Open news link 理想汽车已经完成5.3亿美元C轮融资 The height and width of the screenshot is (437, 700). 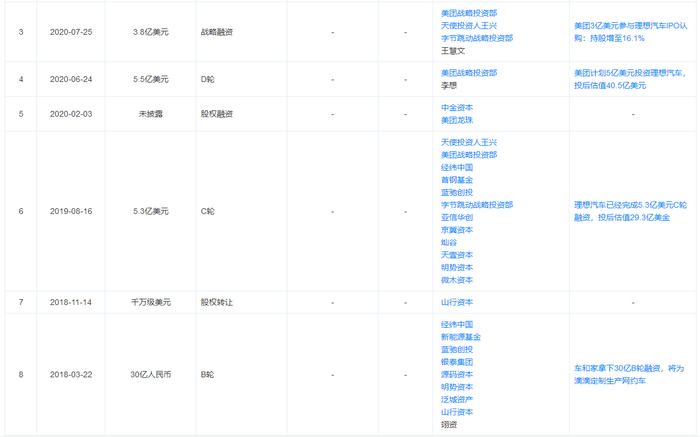point(630,211)
